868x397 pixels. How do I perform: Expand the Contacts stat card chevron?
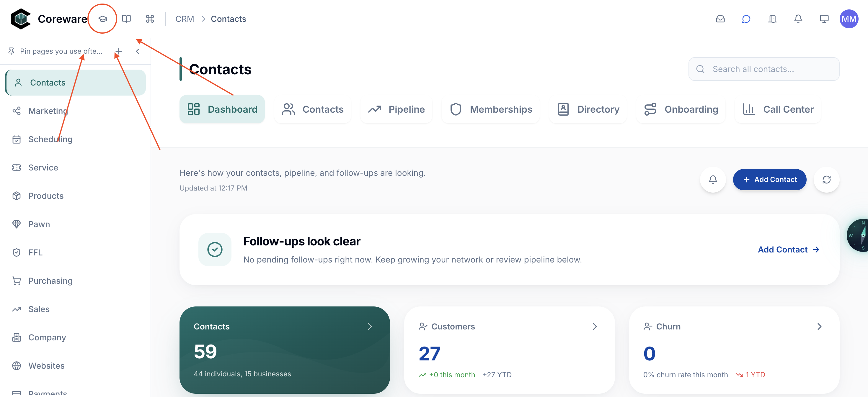click(370, 326)
